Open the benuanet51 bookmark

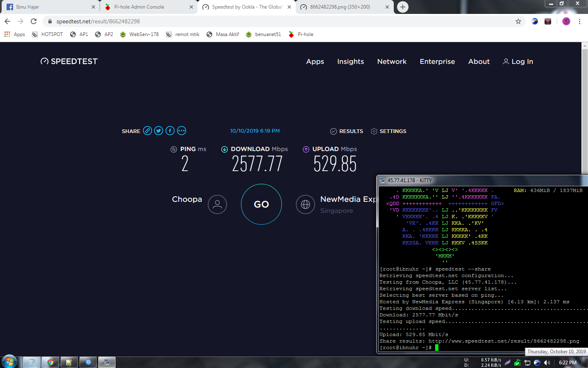[263, 34]
